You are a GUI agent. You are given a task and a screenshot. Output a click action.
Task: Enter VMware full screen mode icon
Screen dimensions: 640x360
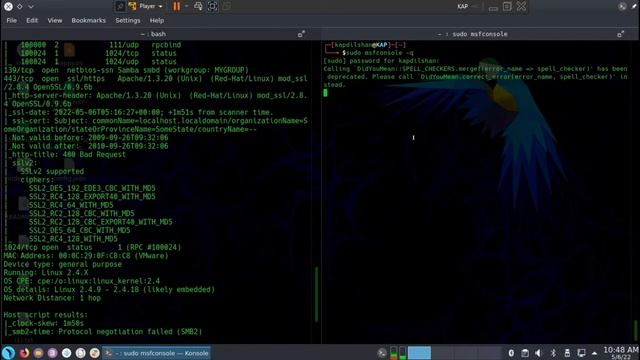point(213,6)
